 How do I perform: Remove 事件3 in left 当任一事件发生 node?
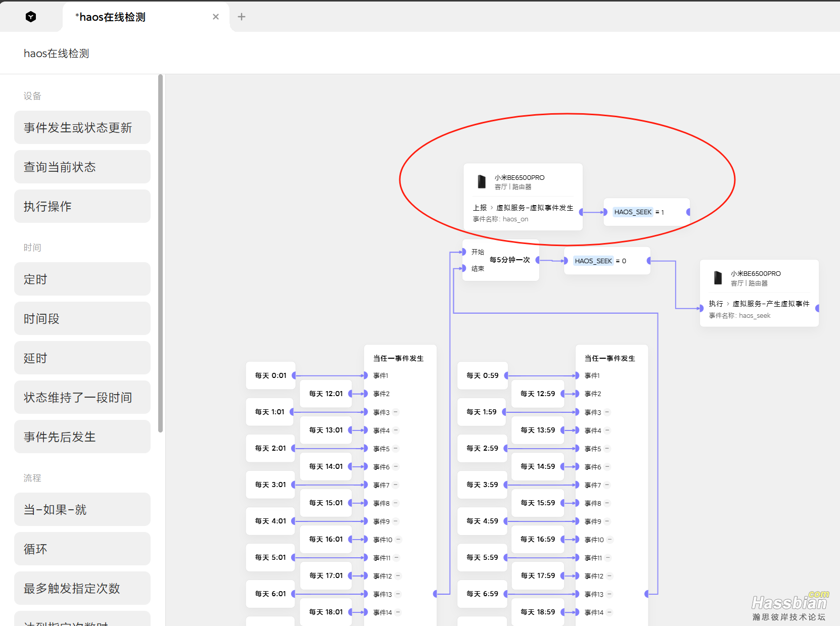396,412
